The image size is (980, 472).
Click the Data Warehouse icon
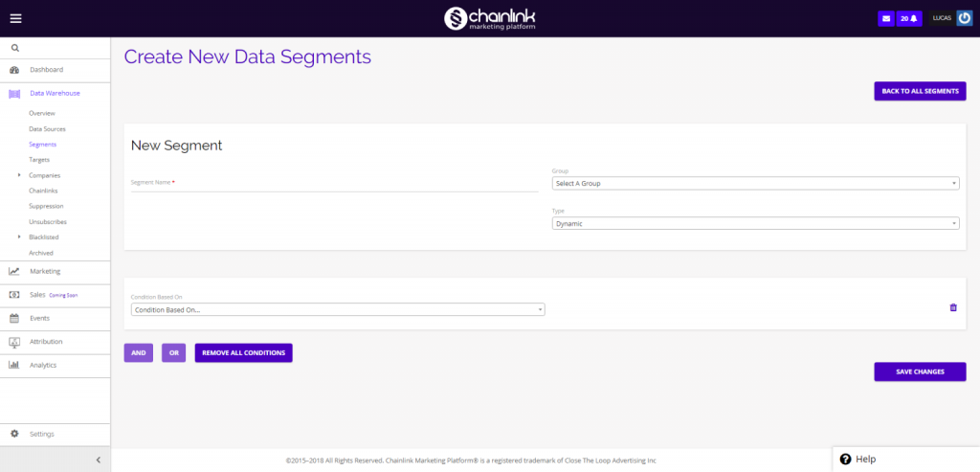point(14,94)
